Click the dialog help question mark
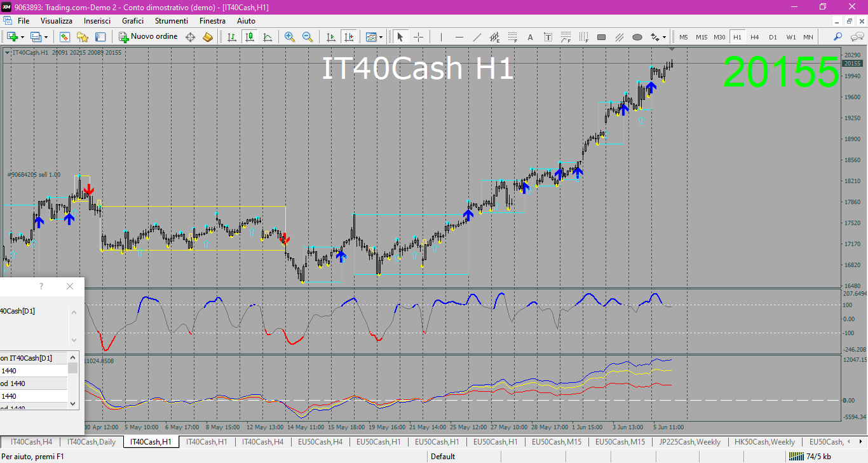868x463 pixels. pyautogui.click(x=41, y=286)
